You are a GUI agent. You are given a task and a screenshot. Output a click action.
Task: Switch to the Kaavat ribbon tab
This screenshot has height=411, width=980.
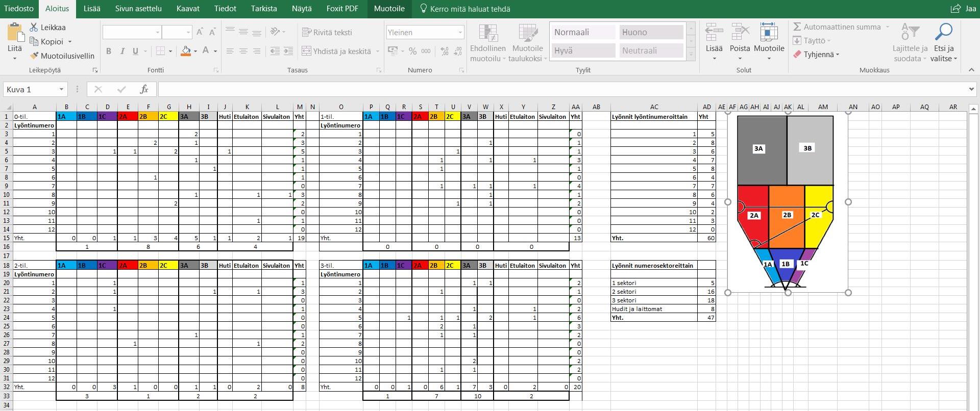188,9
